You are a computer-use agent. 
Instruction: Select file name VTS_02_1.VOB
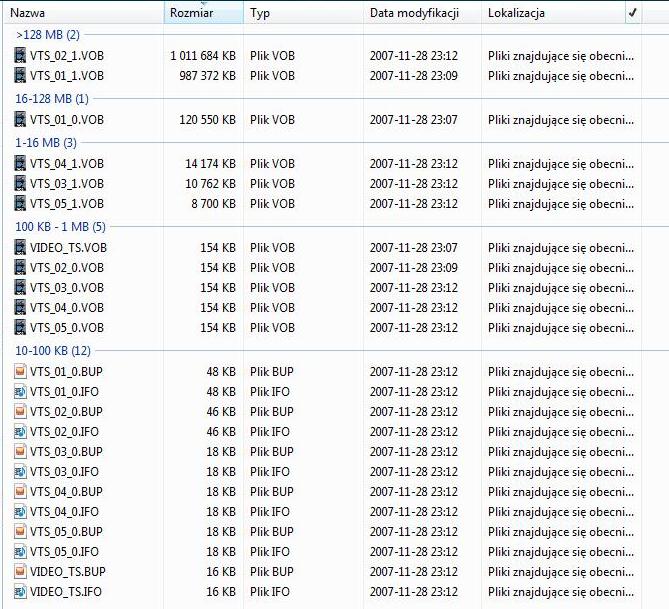pyautogui.click(x=67, y=56)
